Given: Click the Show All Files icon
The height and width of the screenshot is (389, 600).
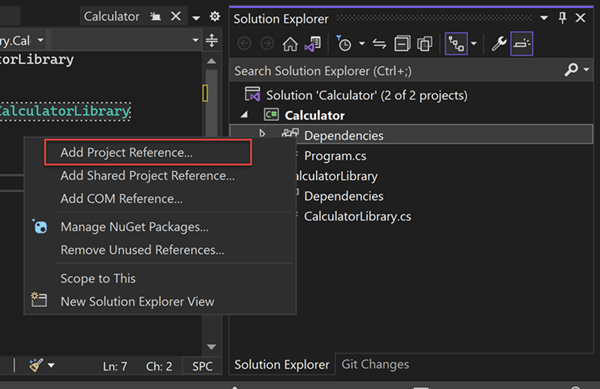Looking at the screenshot, I should pyautogui.click(x=425, y=44).
